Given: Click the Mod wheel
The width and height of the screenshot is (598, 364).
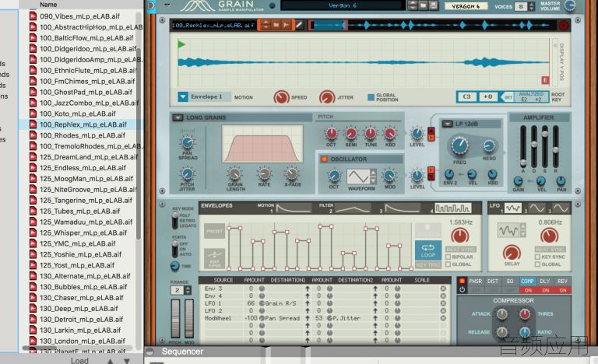Looking at the screenshot, I should click(x=188, y=319).
